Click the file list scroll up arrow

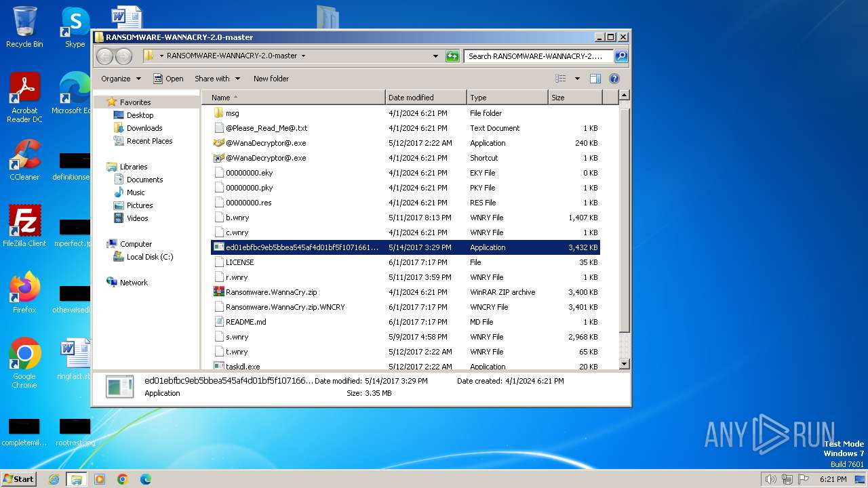click(625, 96)
